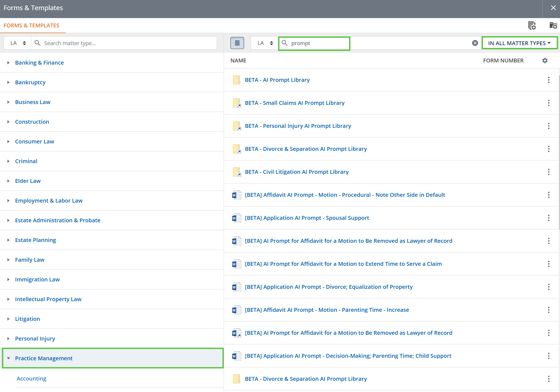Open the LA state selector beside prompt search

(x=265, y=43)
